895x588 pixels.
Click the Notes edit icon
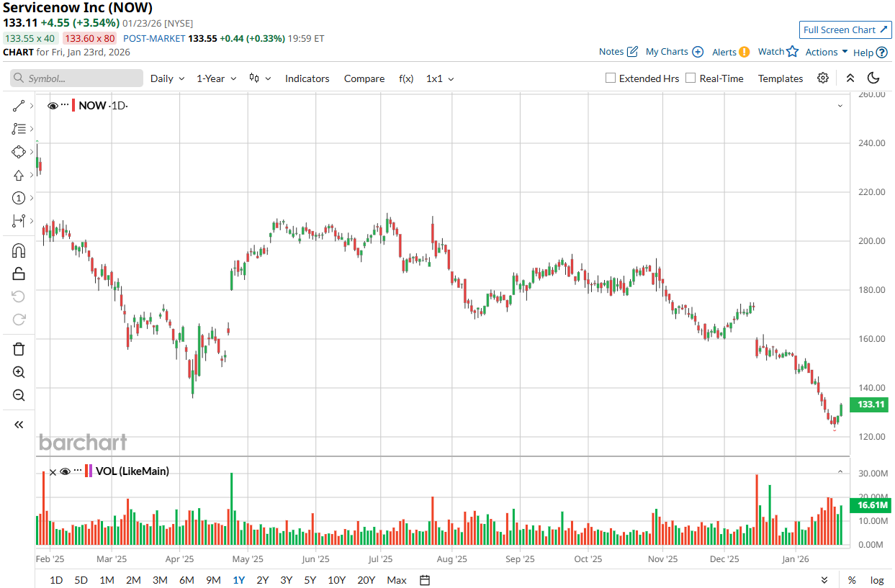click(x=632, y=52)
